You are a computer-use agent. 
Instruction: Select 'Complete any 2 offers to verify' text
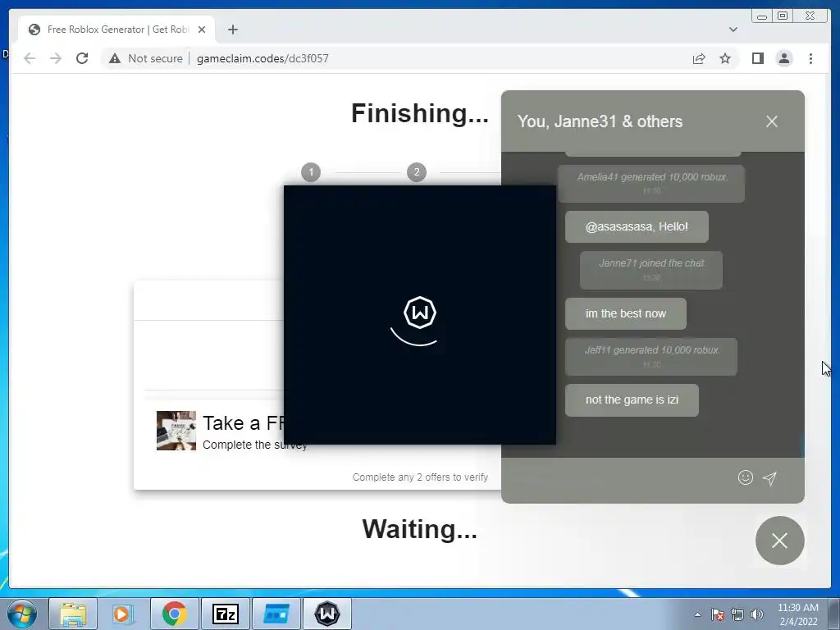pyautogui.click(x=420, y=477)
